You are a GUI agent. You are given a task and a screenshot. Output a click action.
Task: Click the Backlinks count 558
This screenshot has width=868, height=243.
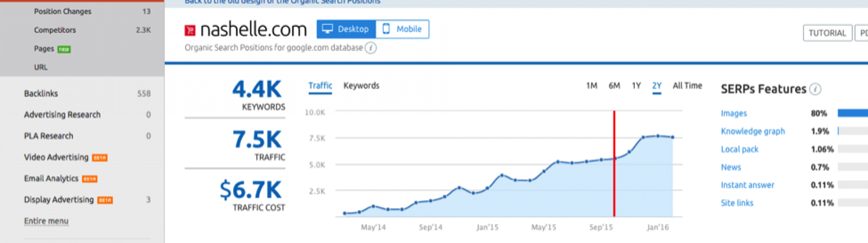[x=144, y=94]
